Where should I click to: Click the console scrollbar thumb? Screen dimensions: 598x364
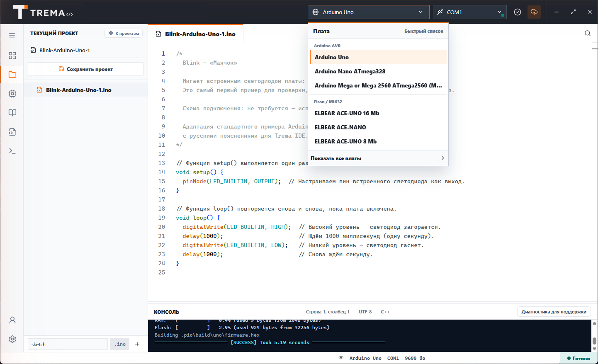(x=594, y=341)
